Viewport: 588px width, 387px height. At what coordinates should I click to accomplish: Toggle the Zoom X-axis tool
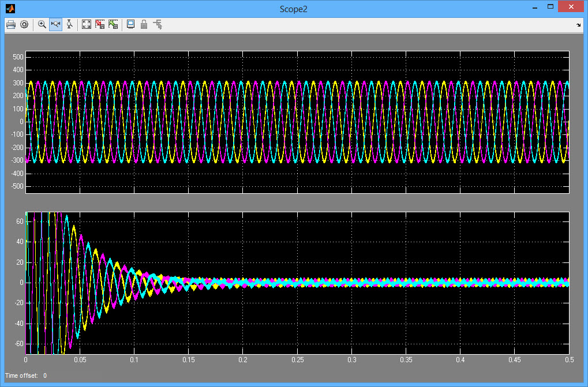click(55, 25)
